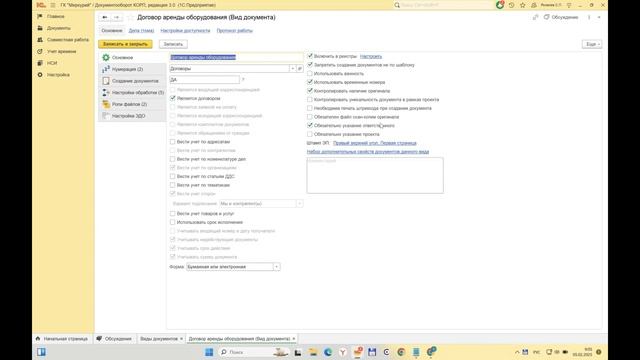Enable Вести учет по статьям ДДС

(173, 176)
